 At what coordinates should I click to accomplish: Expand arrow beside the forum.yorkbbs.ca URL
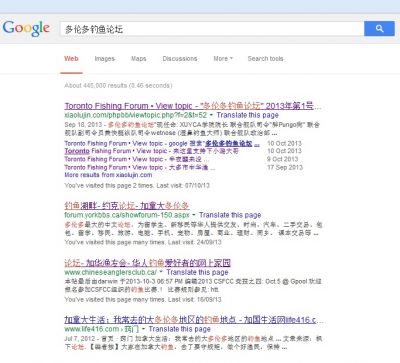(x=194, y=215)
